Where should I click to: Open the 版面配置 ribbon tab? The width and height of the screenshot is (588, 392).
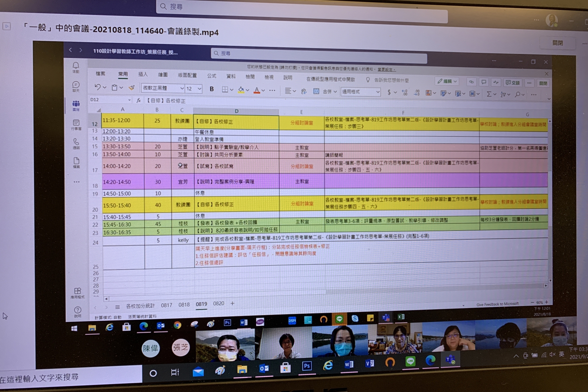187,75
